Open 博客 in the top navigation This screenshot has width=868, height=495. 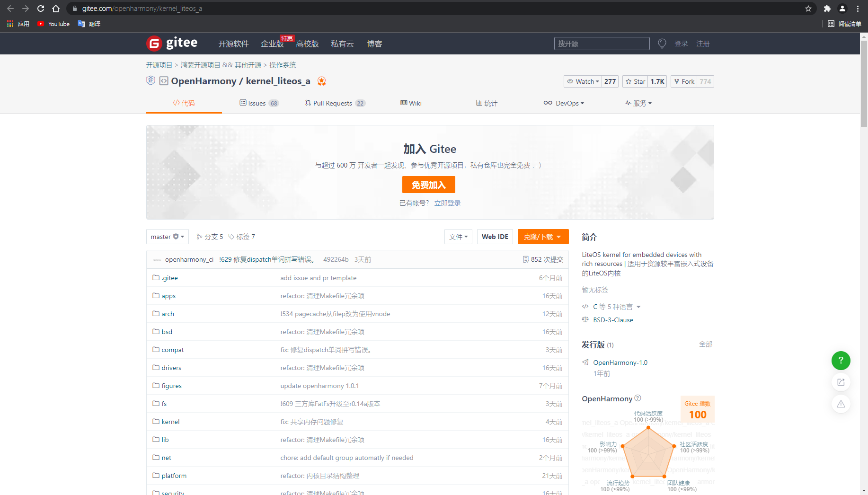pos(374,44)
